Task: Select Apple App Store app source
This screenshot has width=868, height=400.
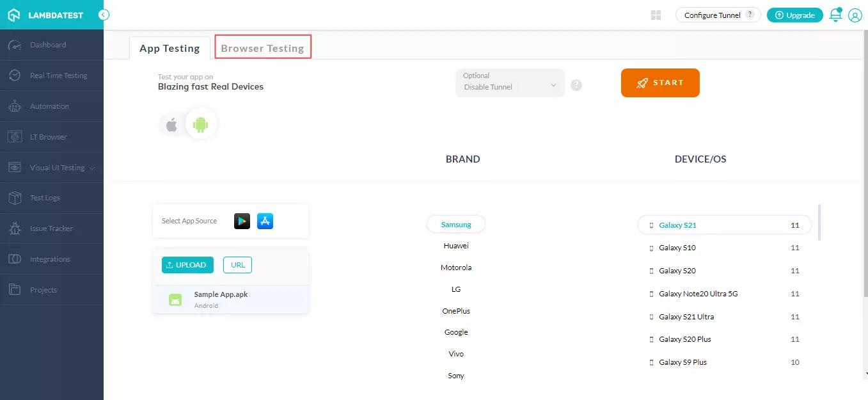Action: (265, 221)
